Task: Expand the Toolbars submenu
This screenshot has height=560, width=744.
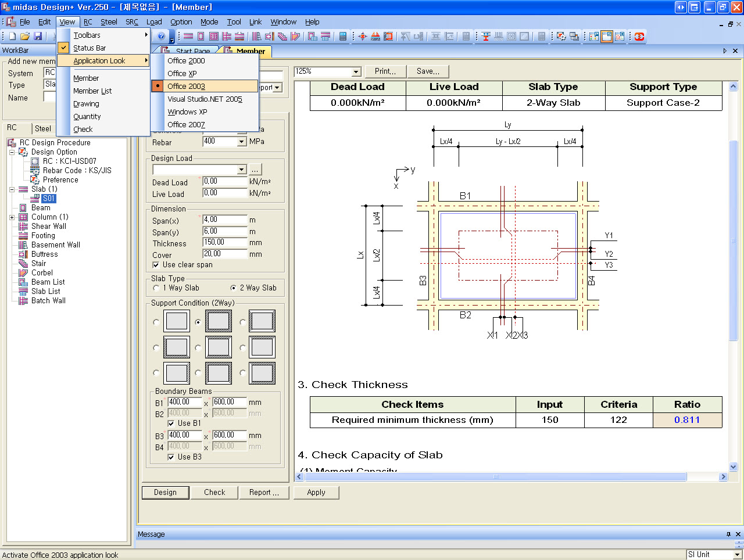Action: [x=103, y=35]
